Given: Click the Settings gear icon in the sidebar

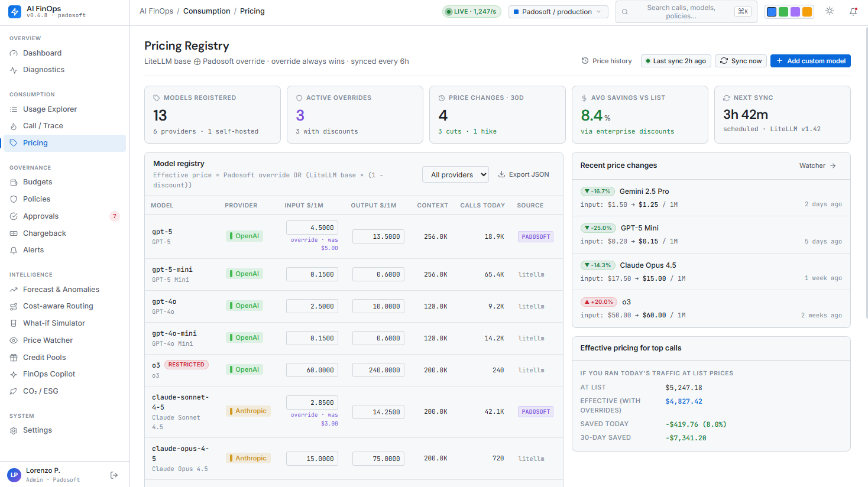Looking at the screenshot, I should (x=14, y=430).
